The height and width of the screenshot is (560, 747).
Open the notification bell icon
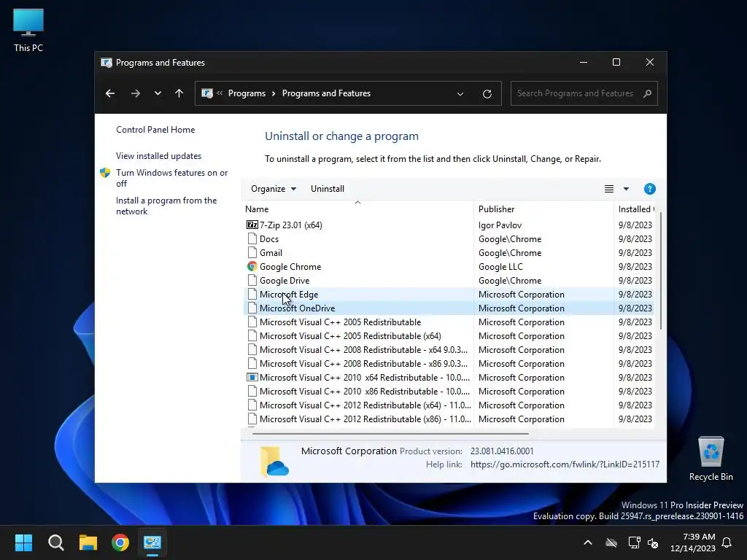[727, 542]
